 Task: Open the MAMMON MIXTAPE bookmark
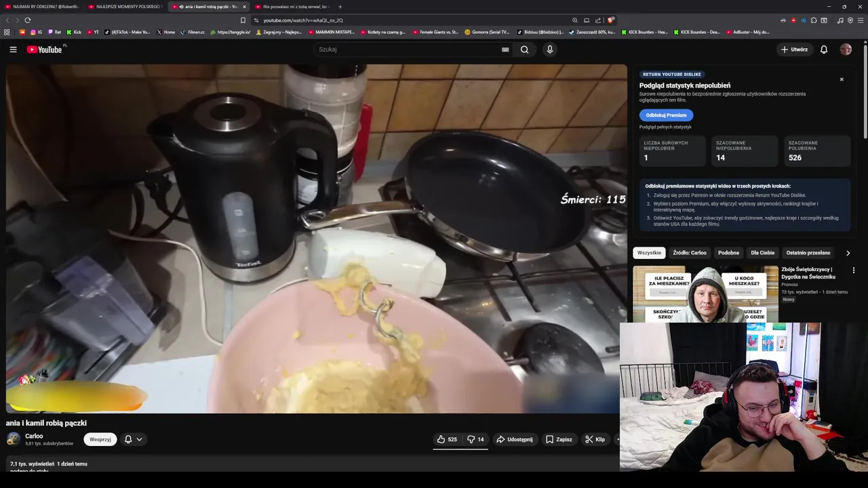coord(331,32)
